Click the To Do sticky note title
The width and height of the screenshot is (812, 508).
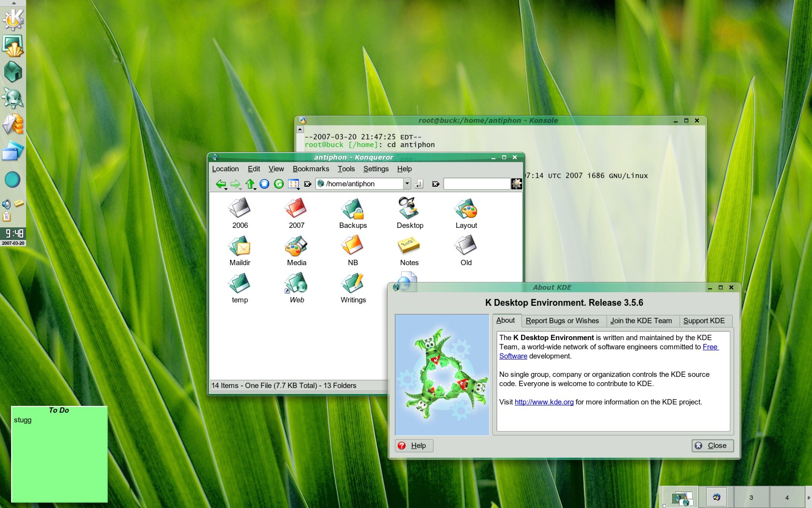(59, 410)
